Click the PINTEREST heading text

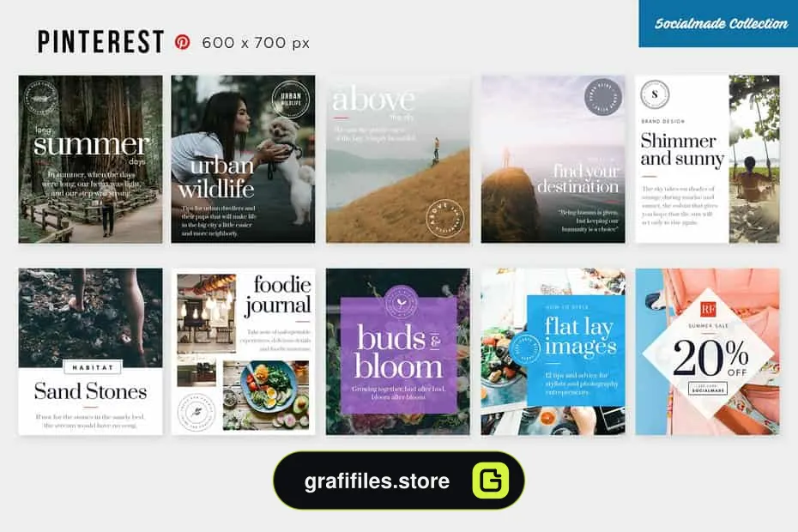click(x=100, y=42)
